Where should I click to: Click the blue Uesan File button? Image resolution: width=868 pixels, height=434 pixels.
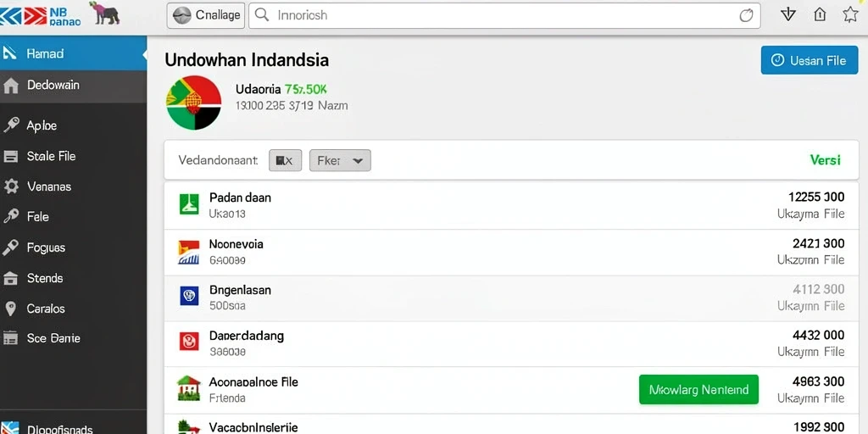(x=810, y=60)
